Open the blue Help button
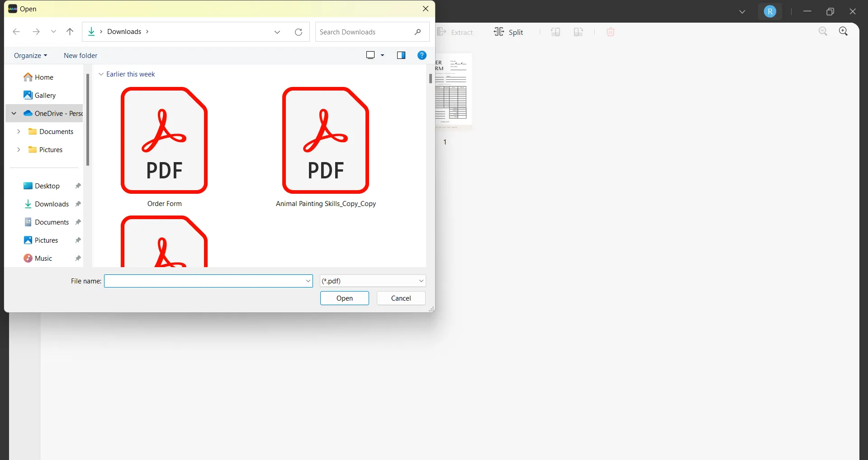This screenshot has height=460, width=868. point(422,55)
